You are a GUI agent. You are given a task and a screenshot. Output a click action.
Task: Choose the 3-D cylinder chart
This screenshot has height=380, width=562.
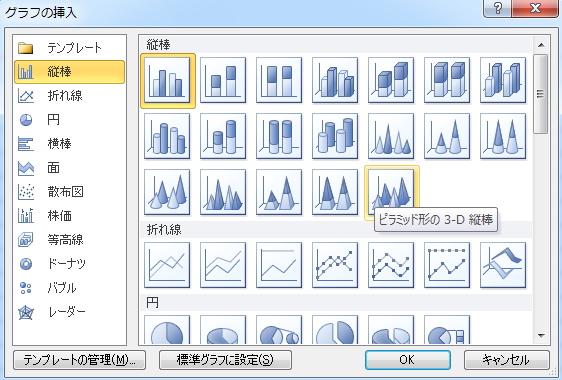coord(335,136)
